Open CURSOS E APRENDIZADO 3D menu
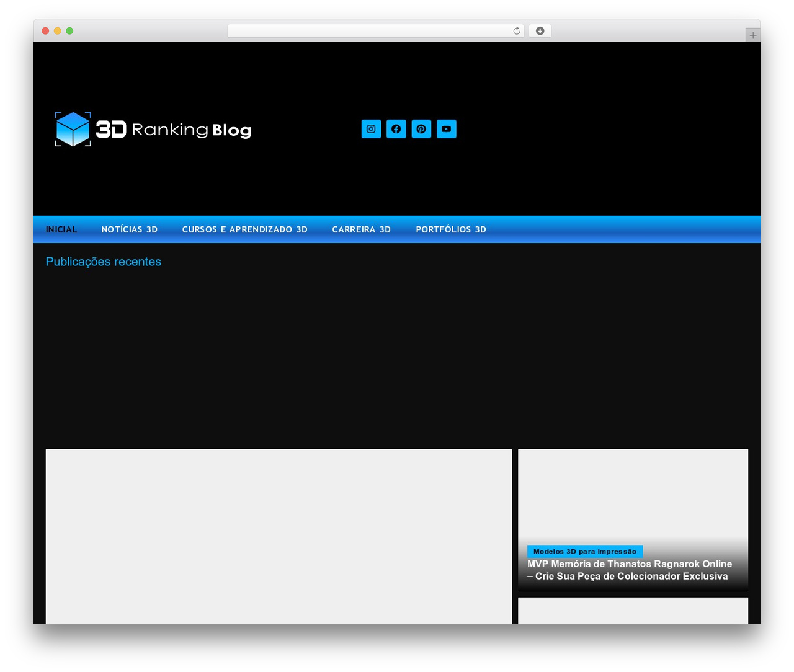The width and height of the screenshot is (794, 672). 245,229
